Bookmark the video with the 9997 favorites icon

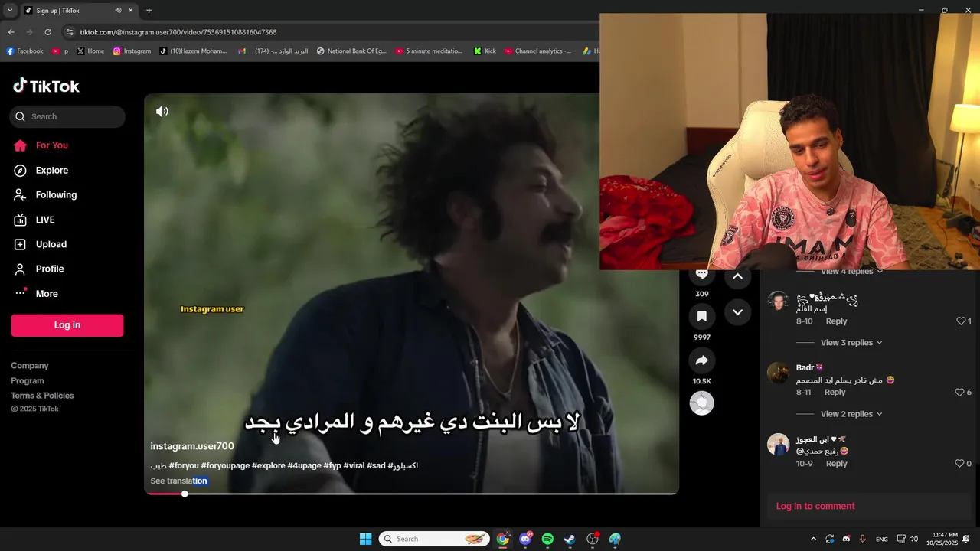[701, 316]
